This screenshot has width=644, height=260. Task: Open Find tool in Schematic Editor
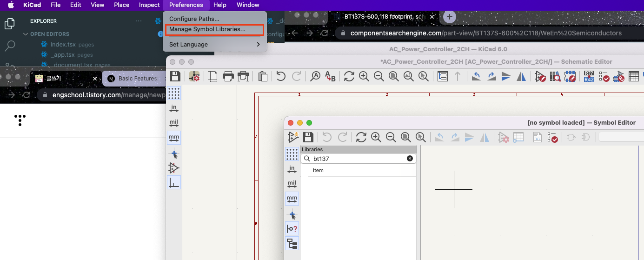point(315,76)
